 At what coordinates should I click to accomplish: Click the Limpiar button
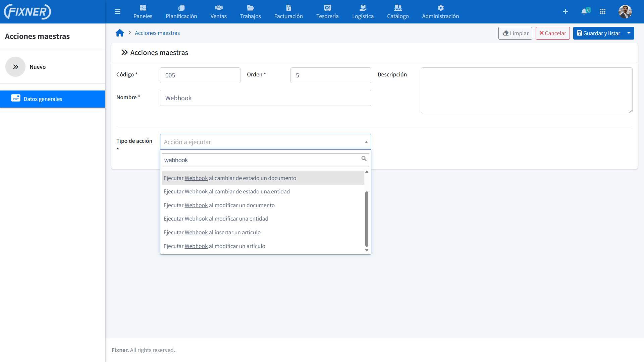[515, 33]
